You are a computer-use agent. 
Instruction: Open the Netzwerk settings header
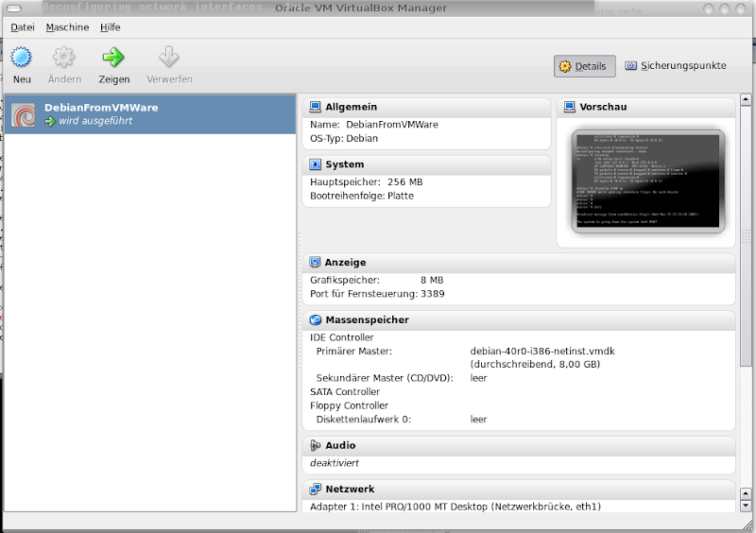(x=350, y=490)
